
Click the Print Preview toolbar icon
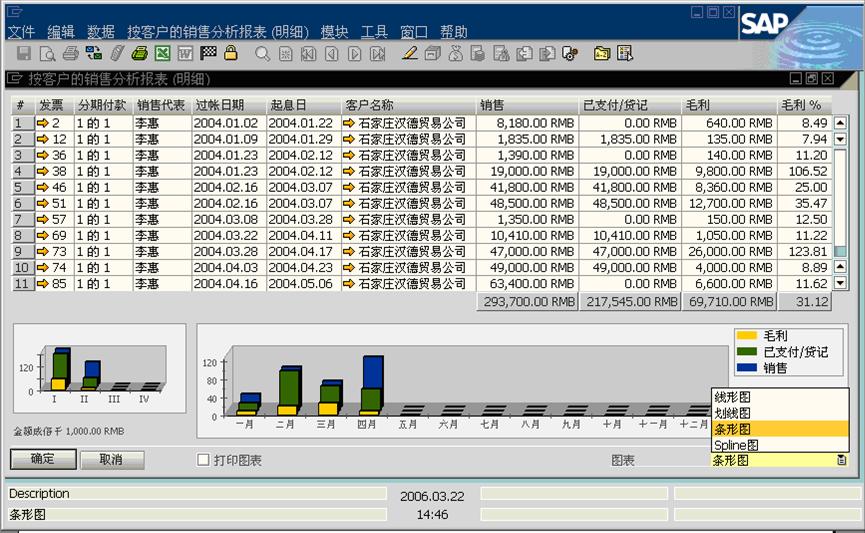pyautogui.click(x=47, y=54)
